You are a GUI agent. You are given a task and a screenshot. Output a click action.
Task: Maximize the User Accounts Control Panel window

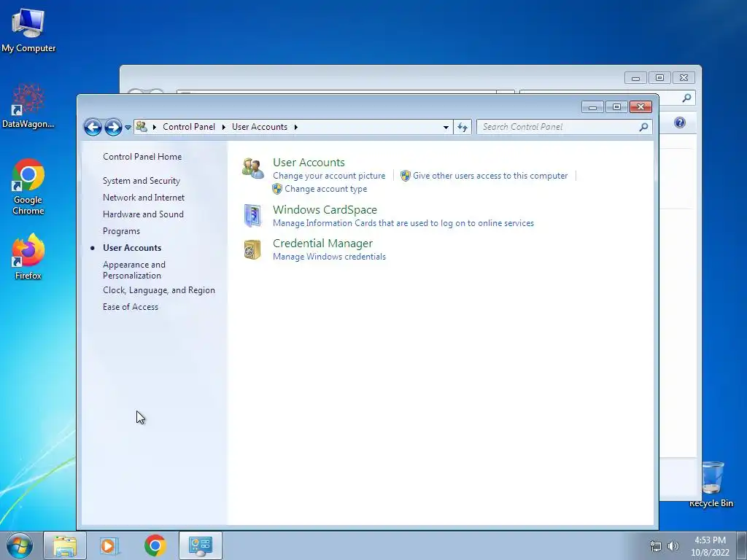616,107
